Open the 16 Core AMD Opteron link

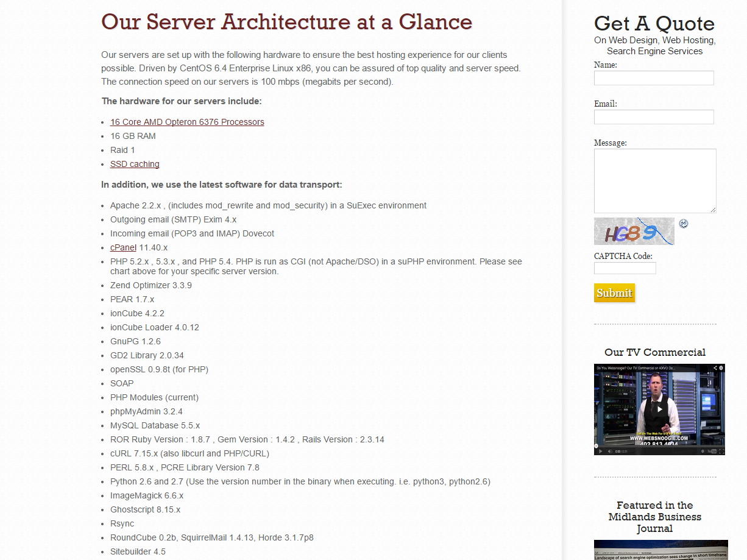(187, 122)
